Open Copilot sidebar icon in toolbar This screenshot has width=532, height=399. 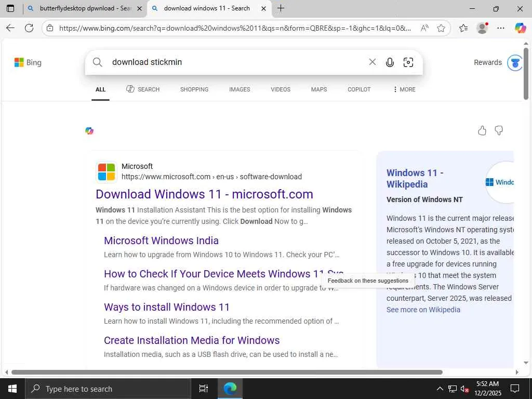tap(520, 28)
